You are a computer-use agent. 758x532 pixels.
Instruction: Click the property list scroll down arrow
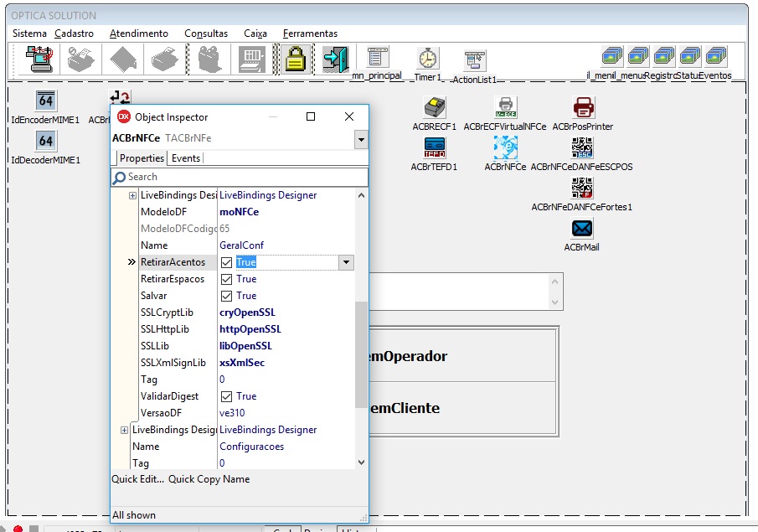(361, 462)
